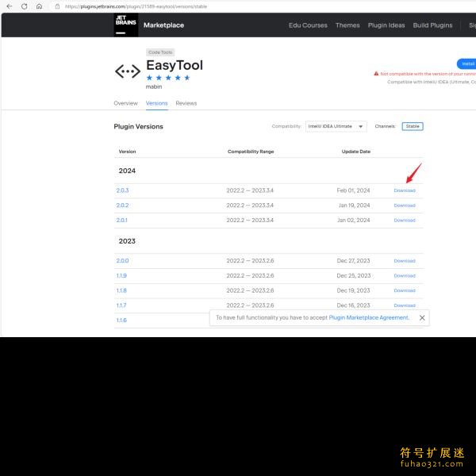The width and height of the screenshot is (476, 476).
Task: Open version 1.1.8 details
Action: 121,290
